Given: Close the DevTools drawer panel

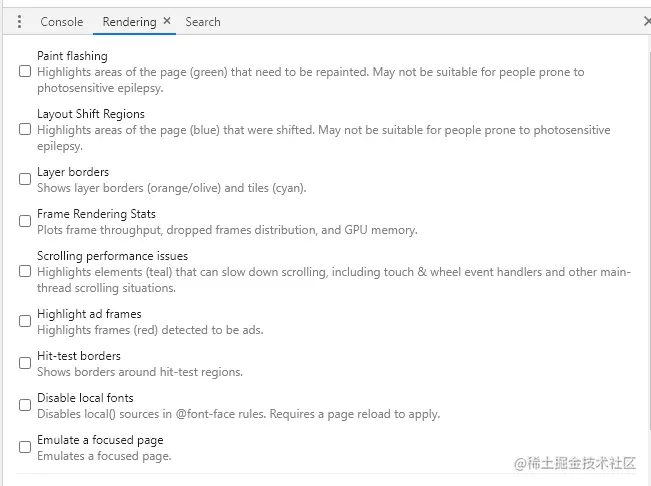Looking at the screenshot, I should 646,21.
